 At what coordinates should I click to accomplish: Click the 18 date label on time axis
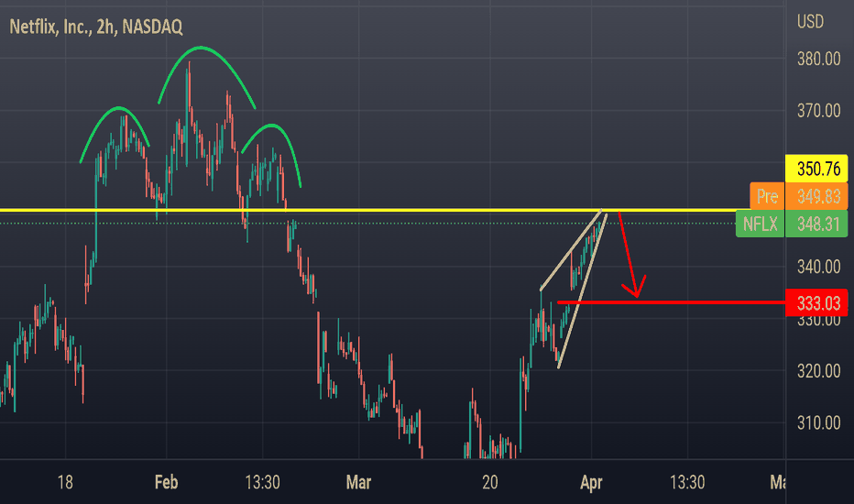click(65, 482)
